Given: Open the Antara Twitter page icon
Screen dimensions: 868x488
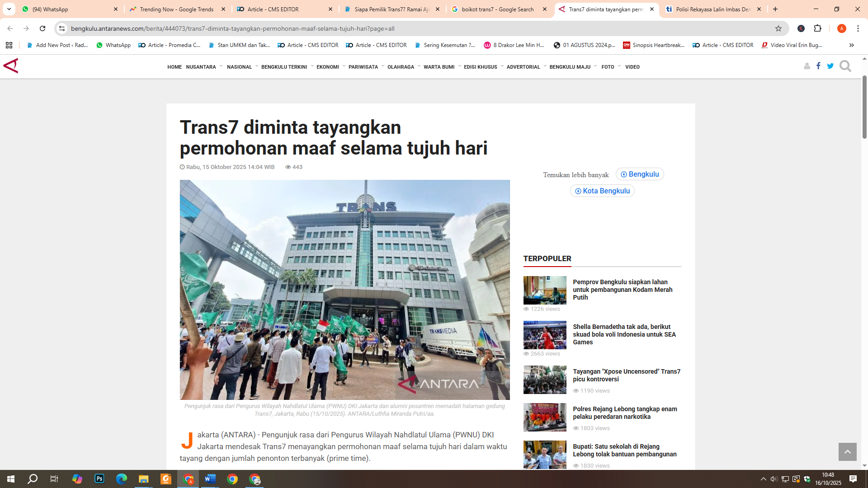Looking at the screenshot, I should pos(830,66).
